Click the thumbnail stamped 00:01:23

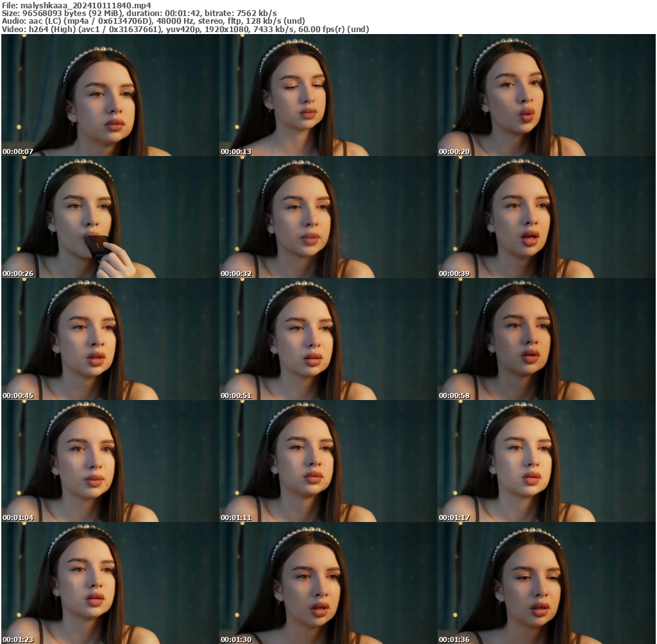tap(110, 583)
